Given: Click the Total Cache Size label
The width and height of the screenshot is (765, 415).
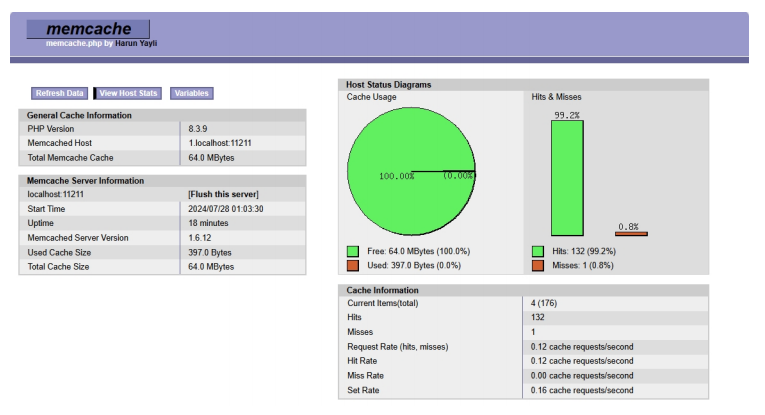Looking at the screenshot, I should [x=58, y=267].
